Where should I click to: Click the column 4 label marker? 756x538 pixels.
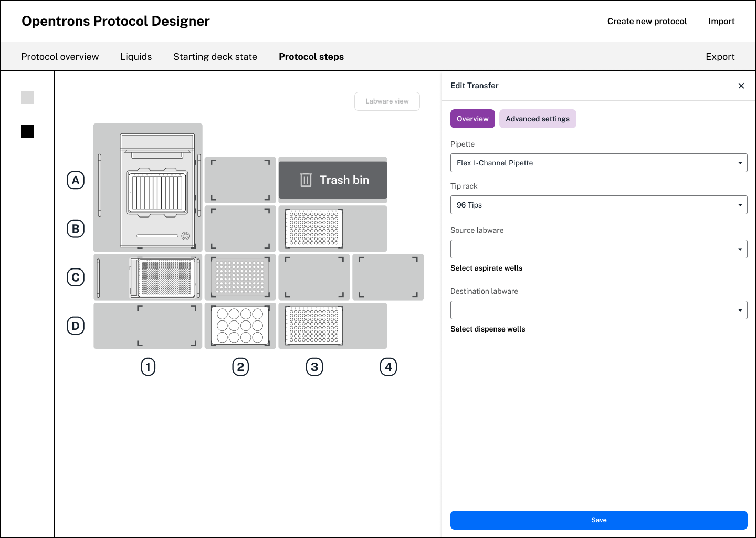click(388, 367)
